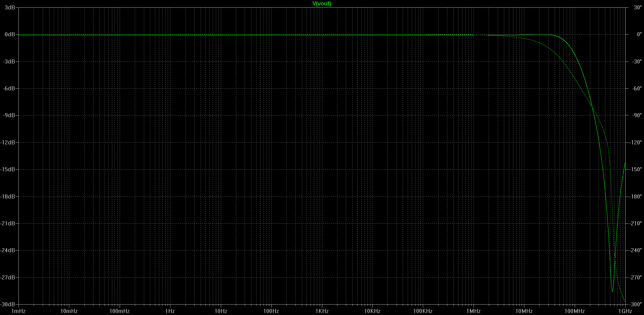Click the -180° phase axis label
Viewport: 644px width, 315px height.
point(635,196)
